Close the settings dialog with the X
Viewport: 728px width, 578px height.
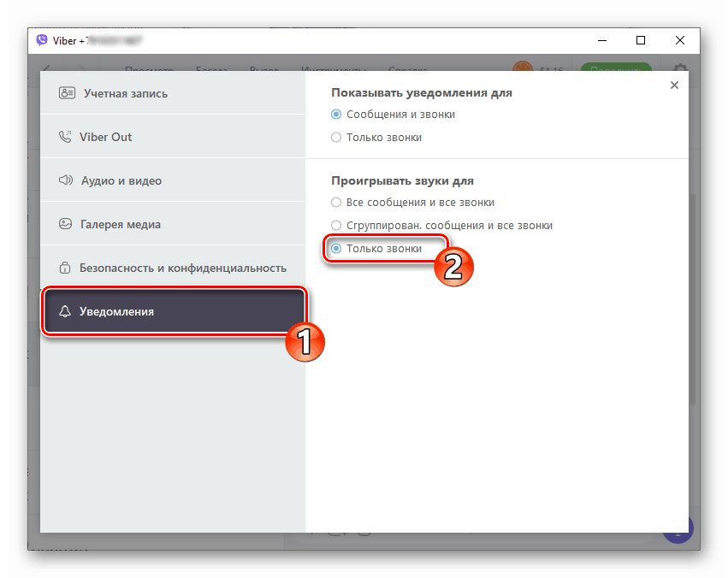pyautogui.click(x=674, y=85)
